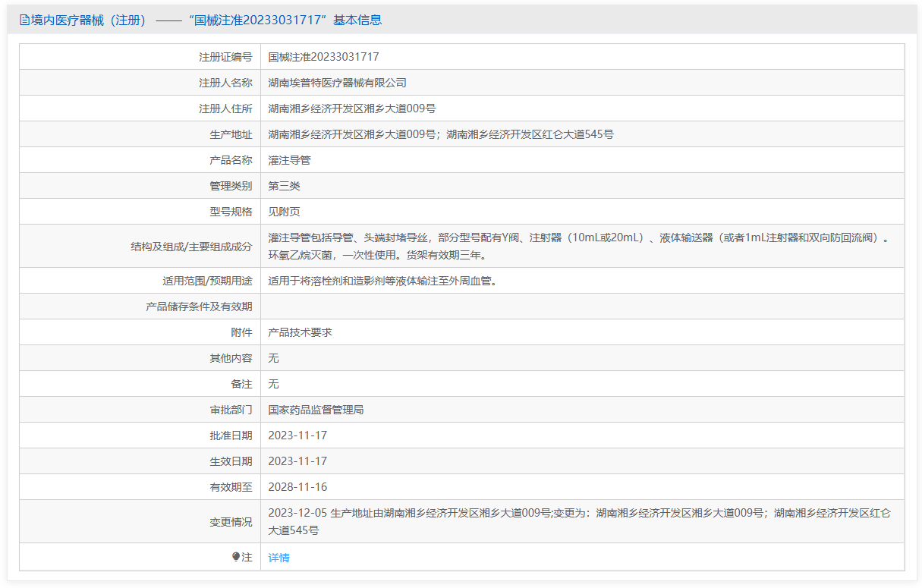Click the intended use text 适用于将溶栓剂
The image size is (922, 588).
(x=382, y=281)
